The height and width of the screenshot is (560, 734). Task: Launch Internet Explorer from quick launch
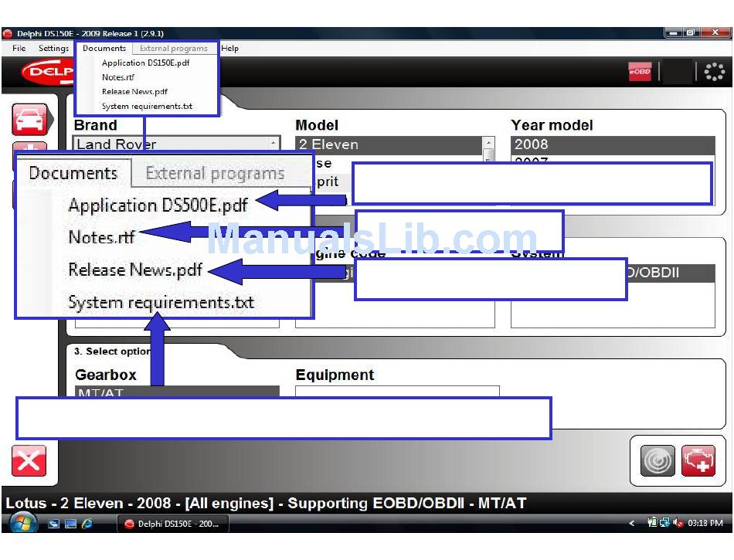[x=87, y=524]
